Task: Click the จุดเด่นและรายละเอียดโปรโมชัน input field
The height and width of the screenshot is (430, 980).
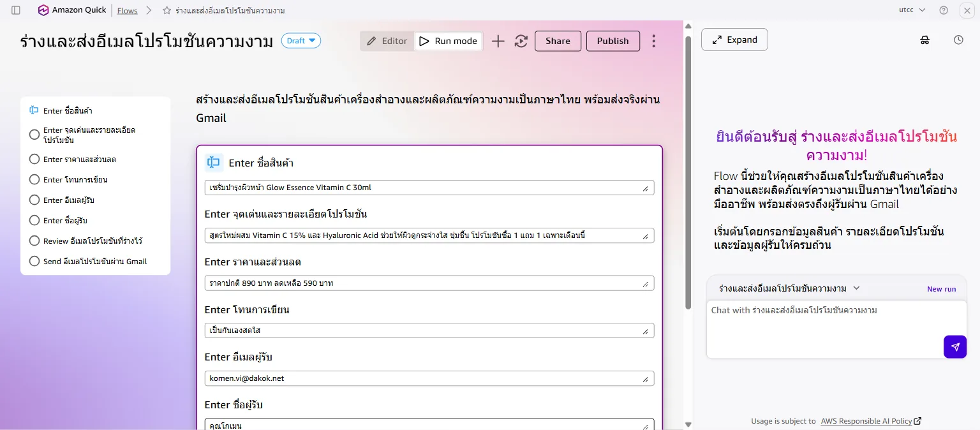Action: [429, 235]
